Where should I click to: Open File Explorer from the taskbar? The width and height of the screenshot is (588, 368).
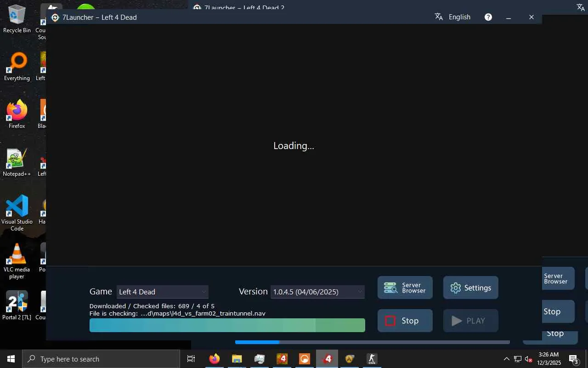(237, 359)
